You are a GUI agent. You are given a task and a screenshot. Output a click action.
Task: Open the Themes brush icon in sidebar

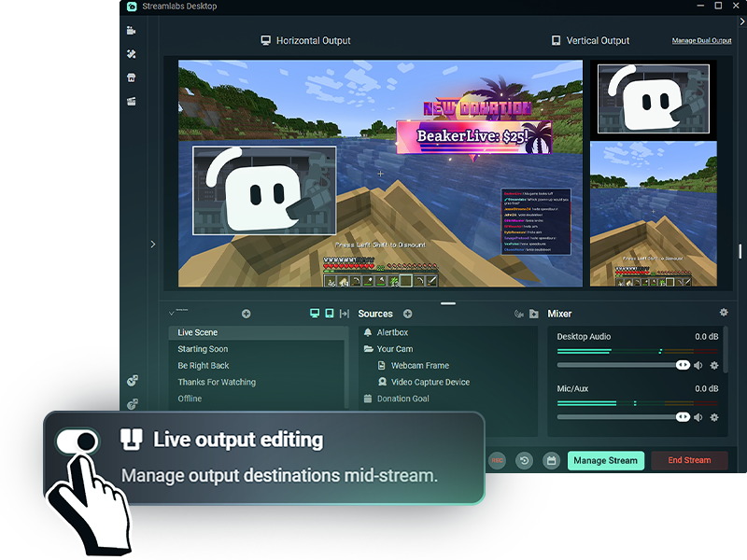(x=132, y=54)
